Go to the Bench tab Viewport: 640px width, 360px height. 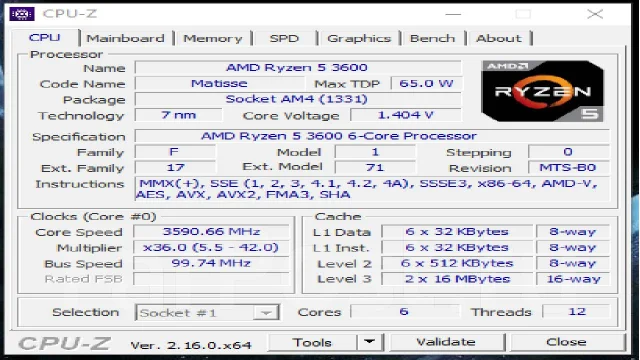click(432, 38)
